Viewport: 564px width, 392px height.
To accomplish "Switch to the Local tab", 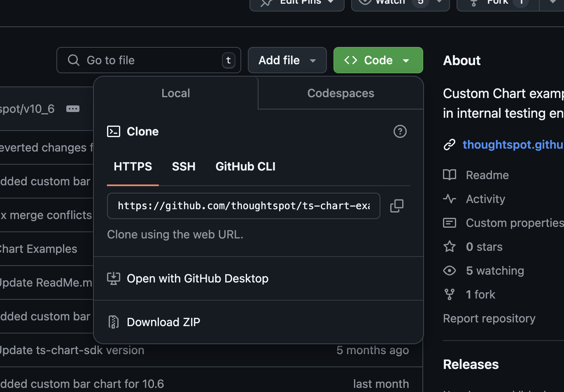I will point(176,93).
